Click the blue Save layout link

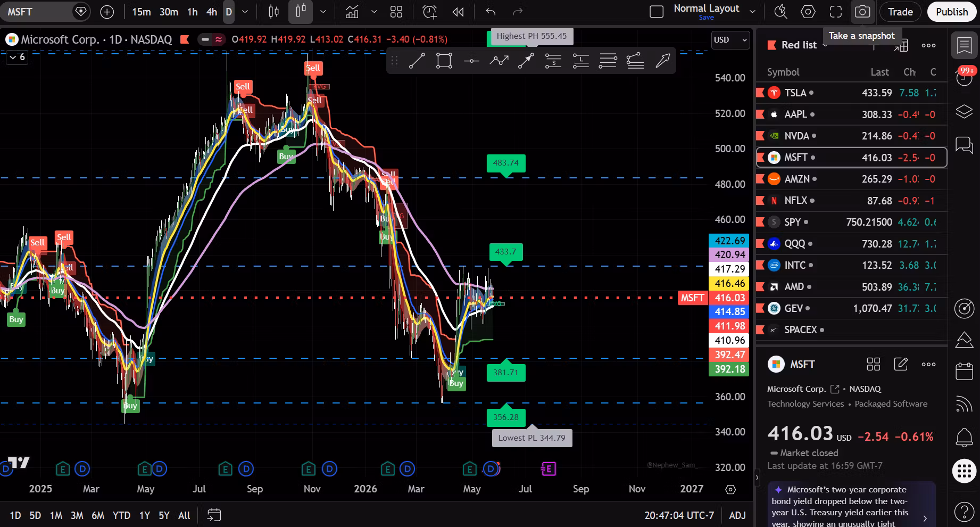(x=706, y=18)
